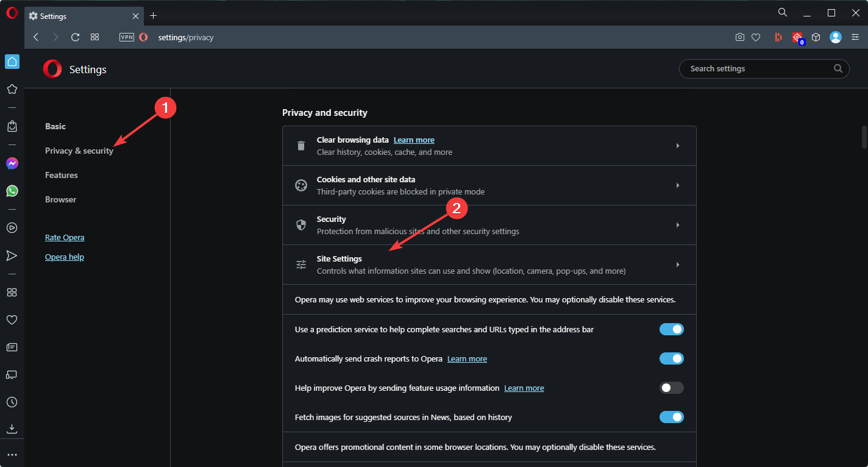Open My Flow arrow icon in the sidebar

tap(12, 255)
